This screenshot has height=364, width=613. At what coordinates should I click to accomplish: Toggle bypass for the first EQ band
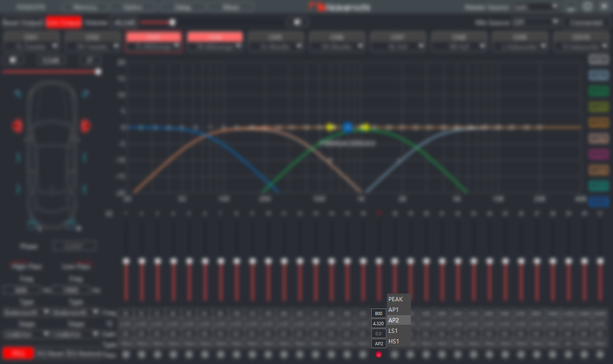126,355
